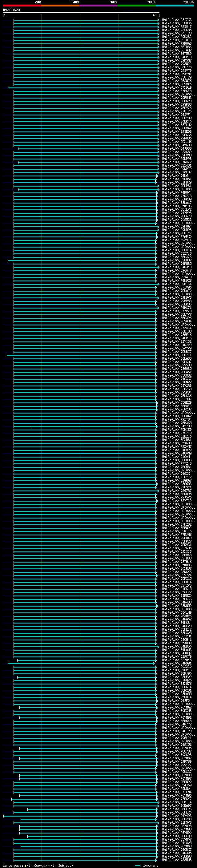Click the red 20% identity legend segment

pyautogui.click(x=22, y=6)
